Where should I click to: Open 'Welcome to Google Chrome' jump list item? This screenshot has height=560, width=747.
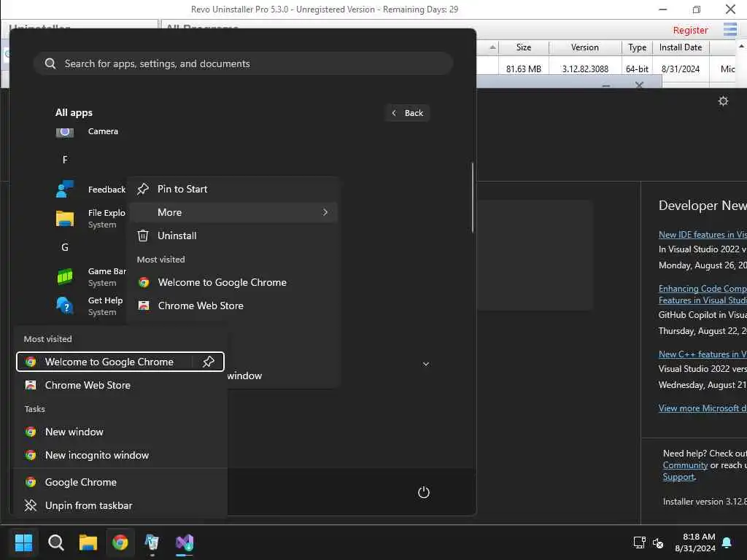[x=109, y=362]
